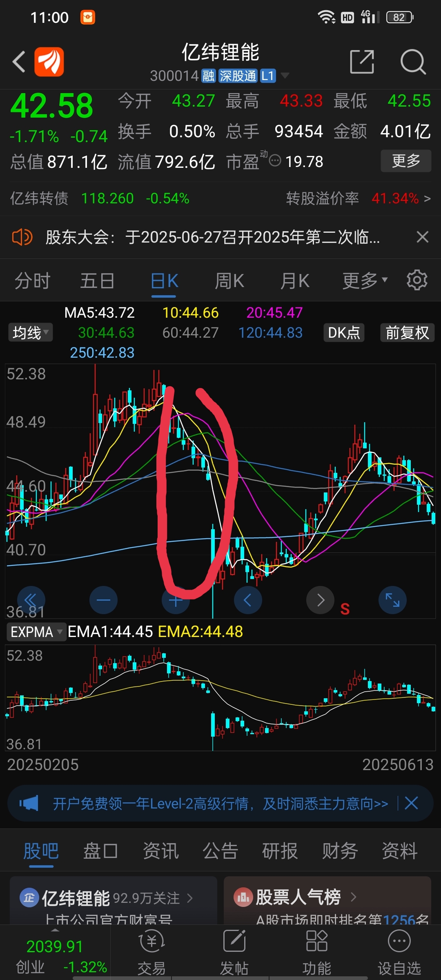This screenshot has height=980, width=441.
Task: Switch to 周K chart tab
Action: 229,281
